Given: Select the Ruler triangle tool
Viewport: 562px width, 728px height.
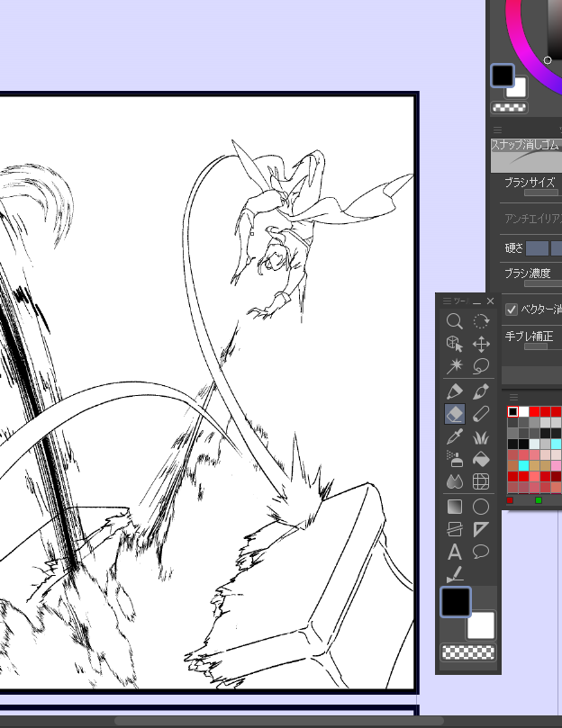Looking at the screenshot, I should click(x=481, y=529).
